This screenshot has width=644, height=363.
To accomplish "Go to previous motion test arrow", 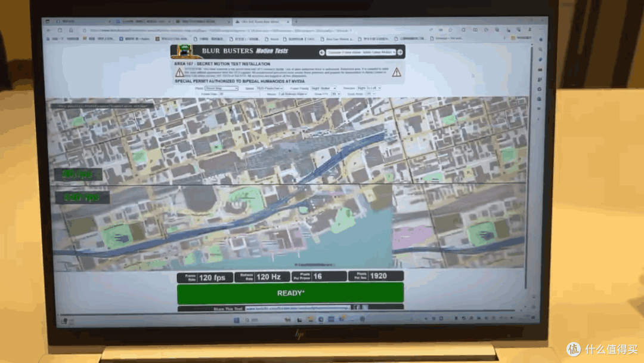I will 321,52.
